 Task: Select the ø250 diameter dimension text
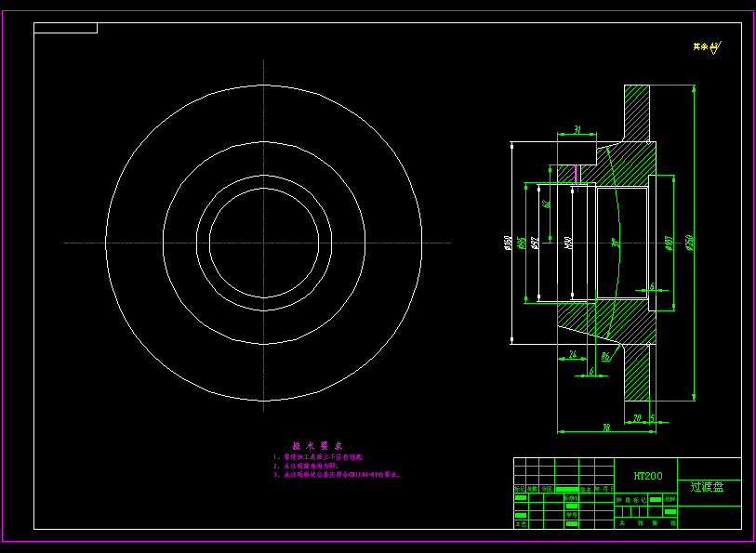point(689,243)
